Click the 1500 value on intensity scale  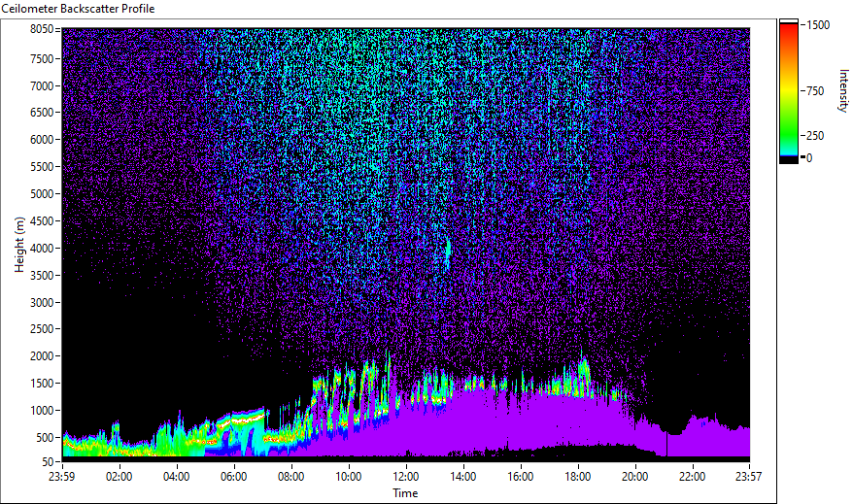click(x=818, y=25)
